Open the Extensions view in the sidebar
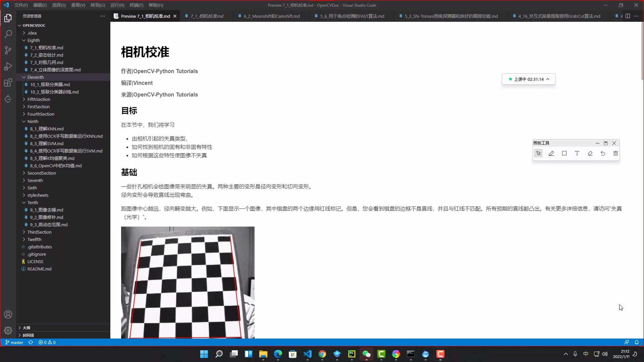644x362 pixels. [8, 82]
